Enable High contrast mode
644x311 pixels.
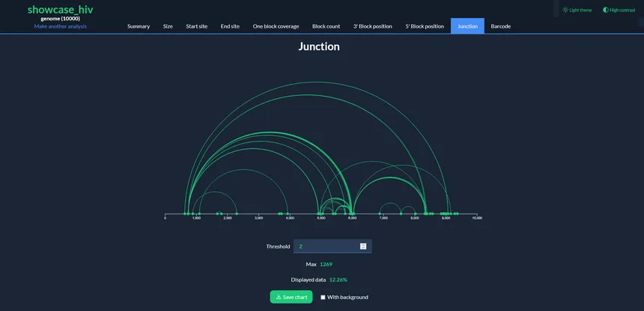coord(619,10)
